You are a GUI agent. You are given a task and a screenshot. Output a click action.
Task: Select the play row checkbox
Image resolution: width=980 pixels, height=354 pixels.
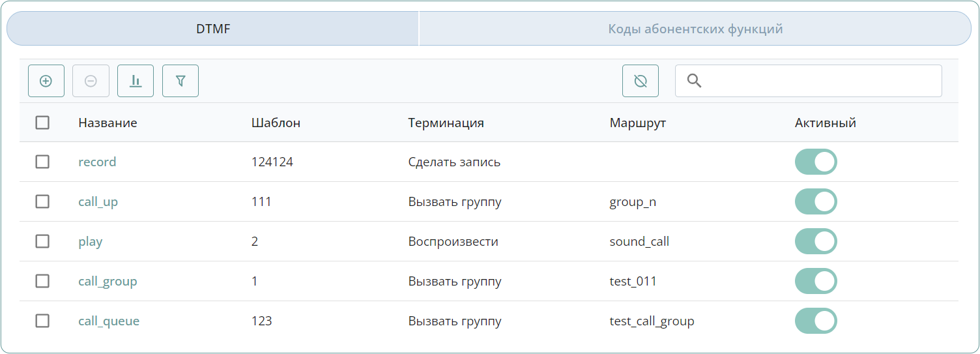coord(42,241)
